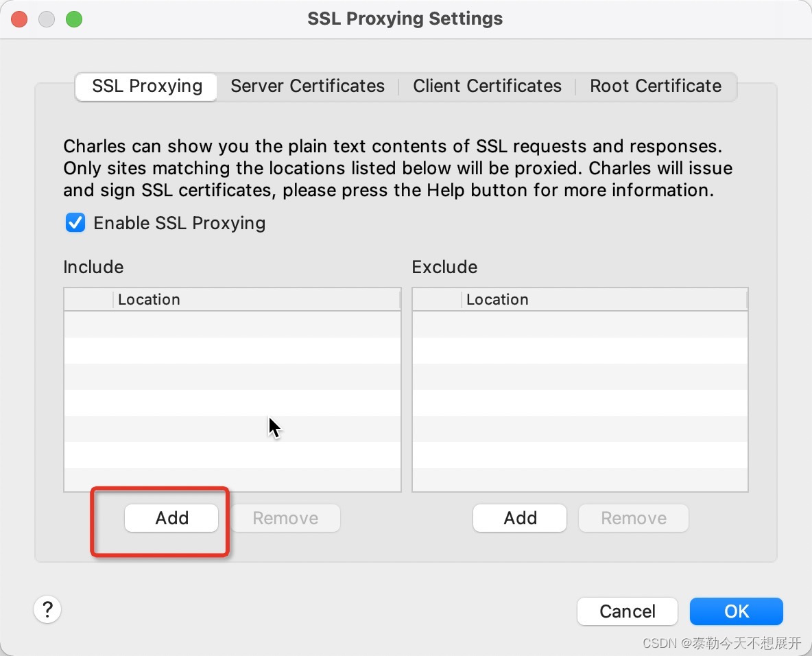812x656 pixels.
Task: Cancel the SSL Proxying Settings dialog
Action: 627,611
